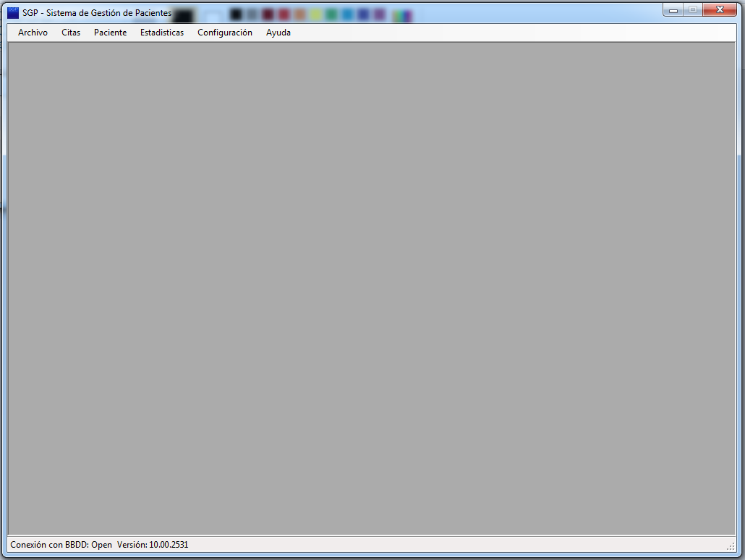
Task: Open the Archivo menu
Action: point(33,33)
